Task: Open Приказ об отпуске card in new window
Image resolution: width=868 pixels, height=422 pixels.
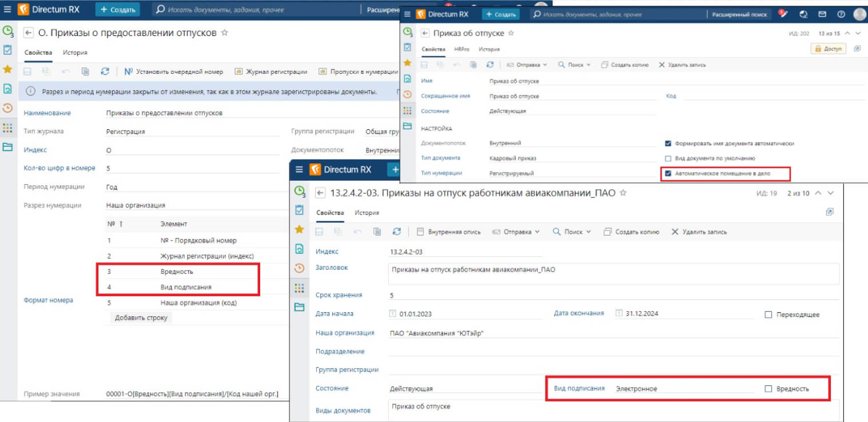Action: pyautogui.click(x=857, y=49)
